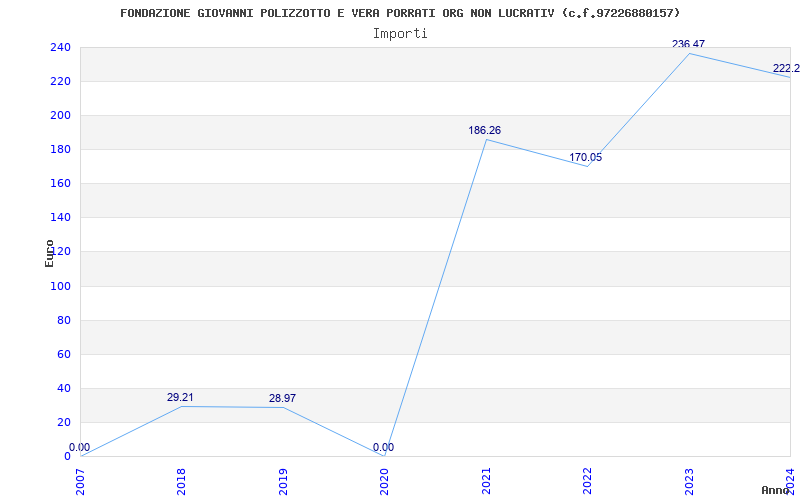Click the Importi chart subtitle

click(x=400, y=34)
